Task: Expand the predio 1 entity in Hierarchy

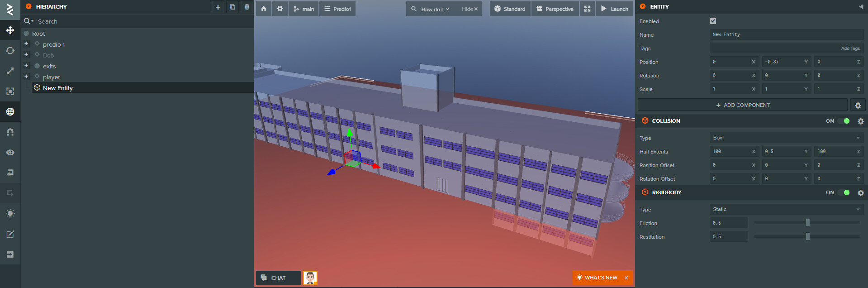Action: 26,44
